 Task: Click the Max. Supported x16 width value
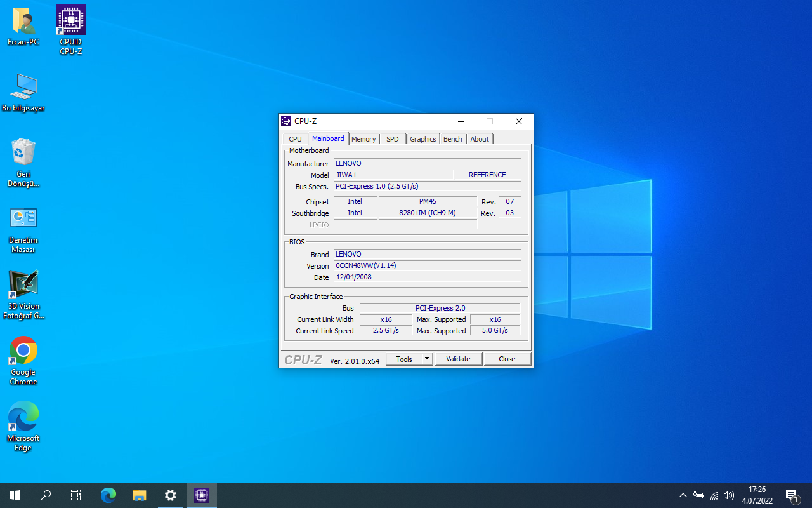495,319
